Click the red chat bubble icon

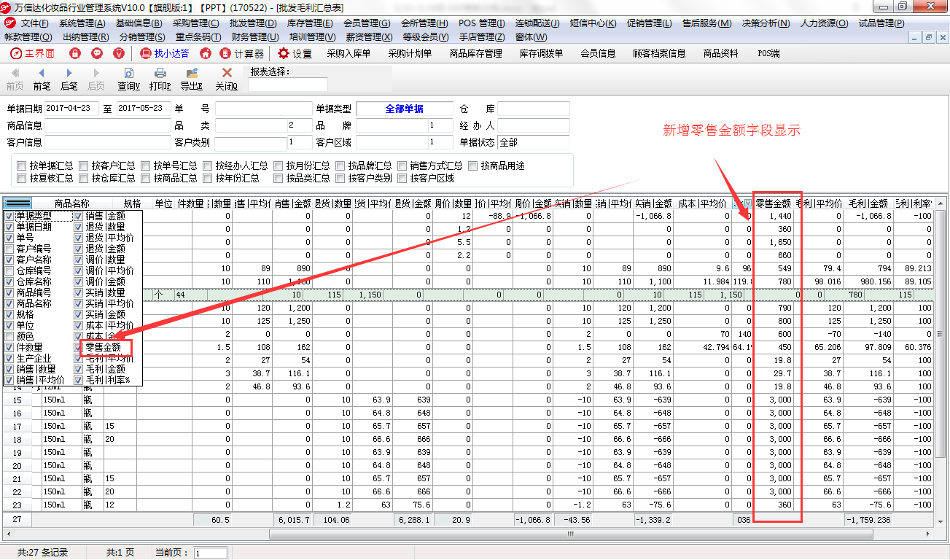click(97, 53)
